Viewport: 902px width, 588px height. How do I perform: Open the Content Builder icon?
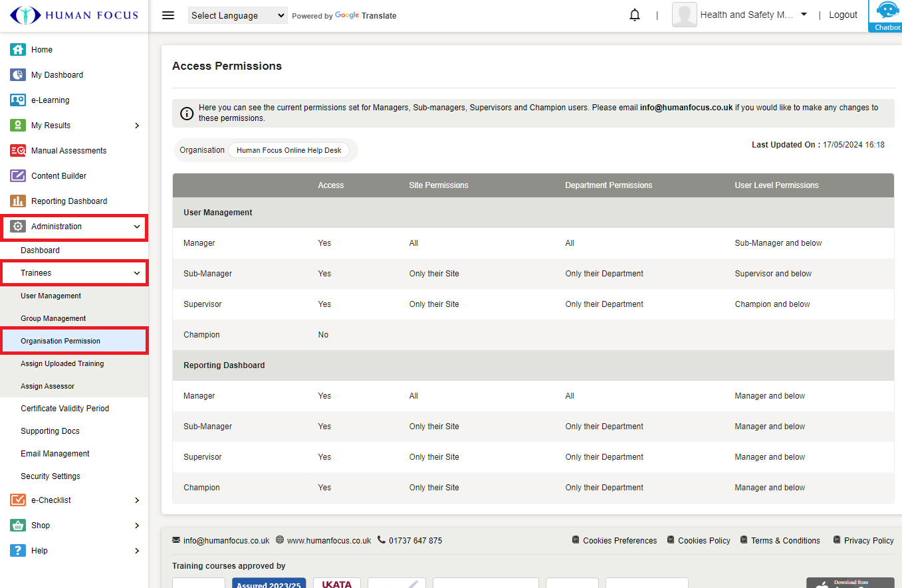[x=18, y=176]
